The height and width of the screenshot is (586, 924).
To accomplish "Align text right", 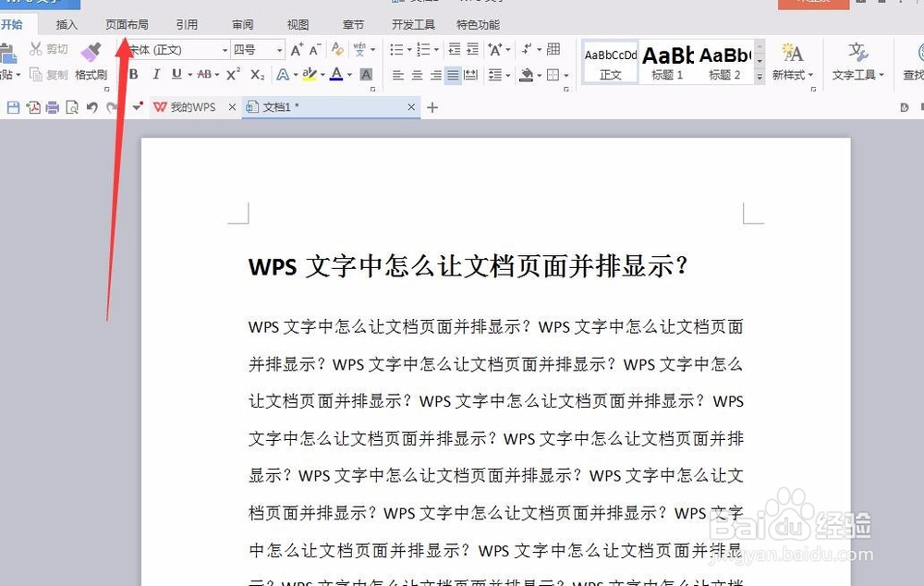I will click(x=435, y=76).
